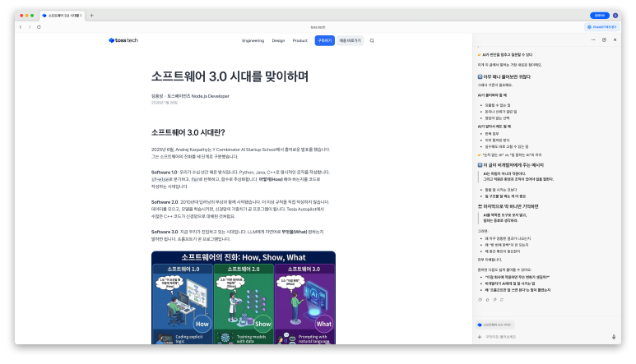Open the Engineering menu item
This screenshot has width=636, height=364.
click(x=253, y=40)
